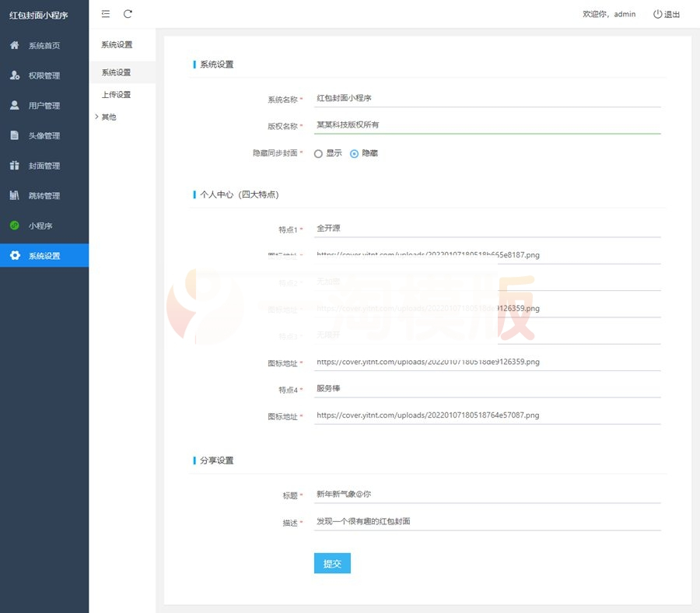Switch to the 上传设置 menu item

pos(114,94)
